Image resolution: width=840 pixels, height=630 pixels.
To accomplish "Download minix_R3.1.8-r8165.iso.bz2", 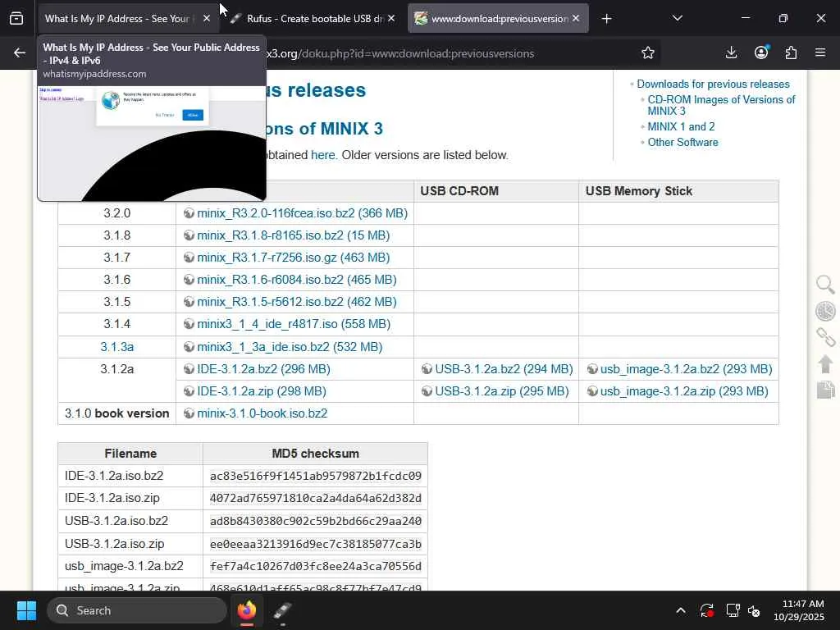I will (293, 235).
